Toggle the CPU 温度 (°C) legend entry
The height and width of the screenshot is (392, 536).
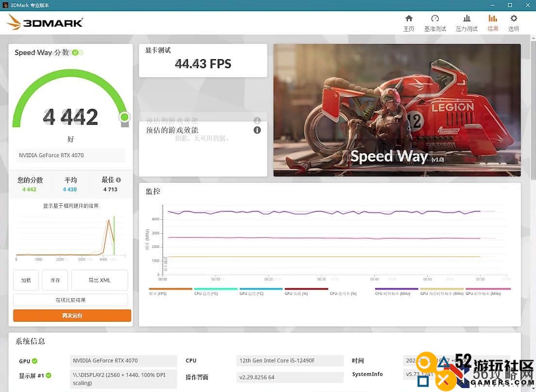216,291
